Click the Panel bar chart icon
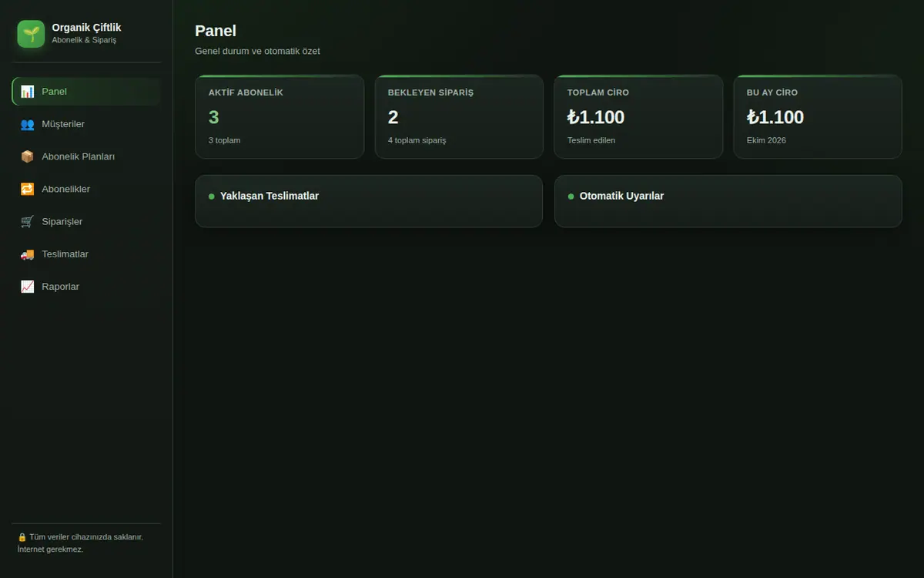 pos(27,92)
